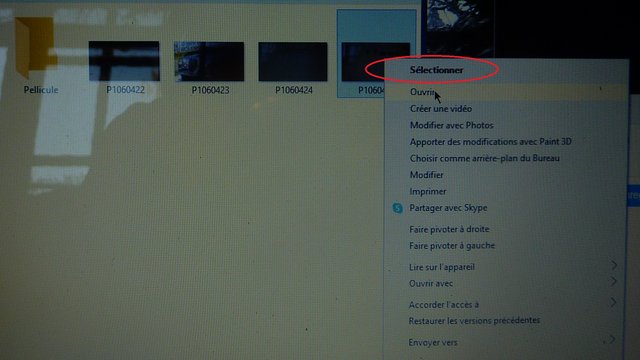Screen dimensions: 640x360
Task: Click the Pellicule folder label
Action: [41, 90]
